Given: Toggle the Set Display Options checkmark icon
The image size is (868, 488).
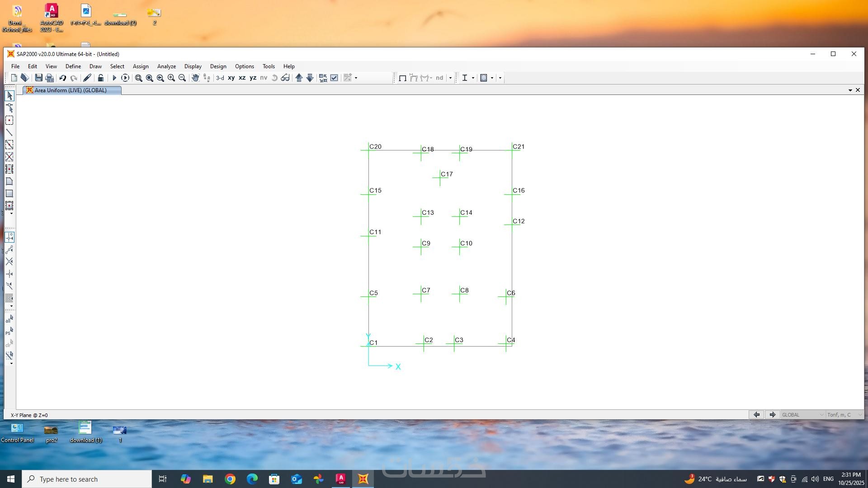Looking at the screenshot, I should point(334,78).
